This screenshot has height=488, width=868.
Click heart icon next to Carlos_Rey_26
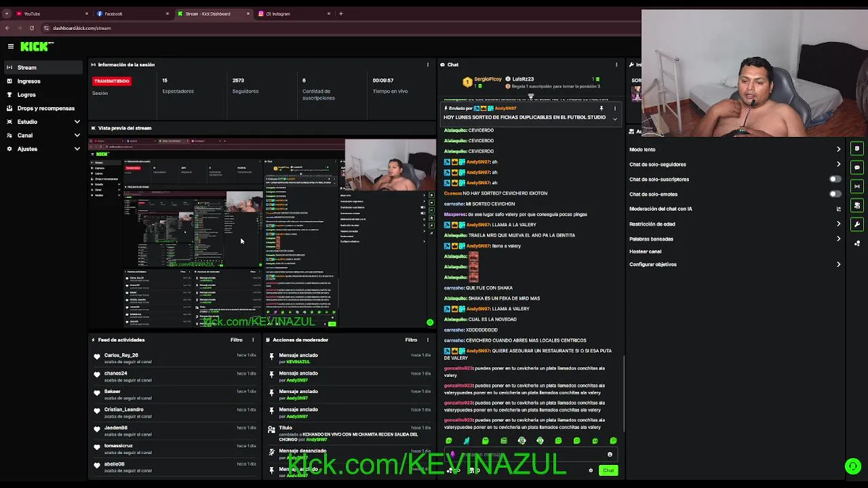[97, 357]
